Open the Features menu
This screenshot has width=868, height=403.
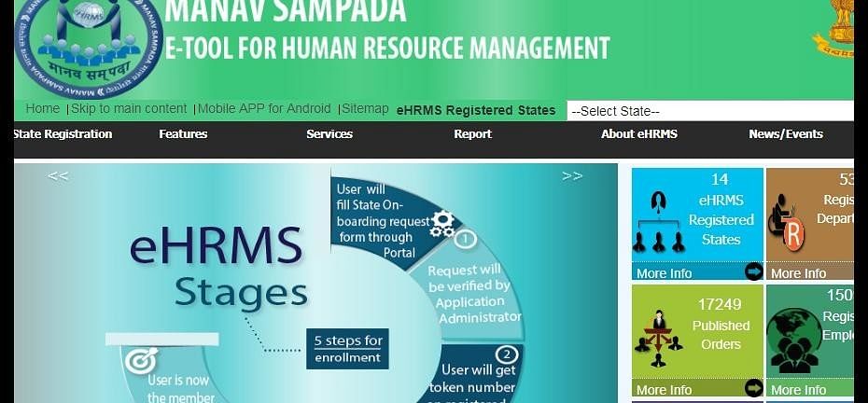click(183, 134)
